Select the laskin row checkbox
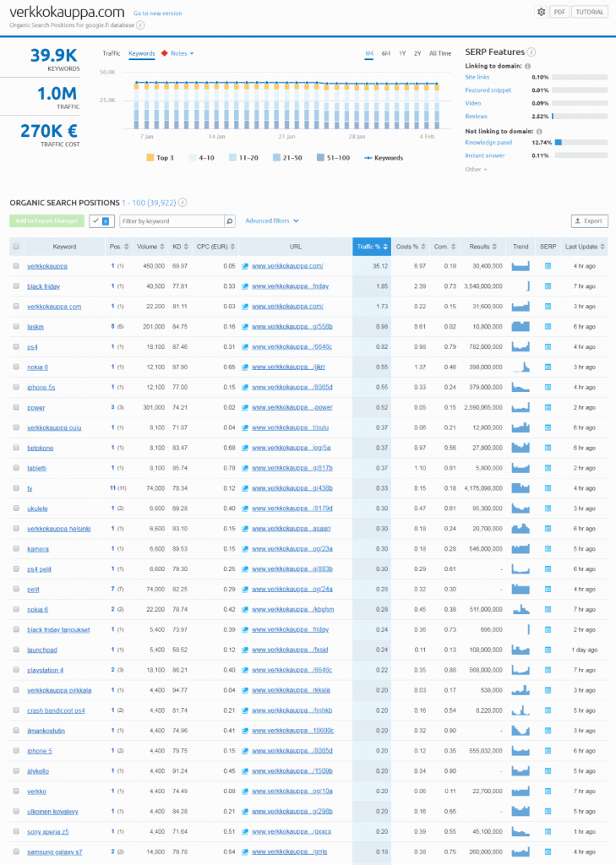 tap(16, 327)
